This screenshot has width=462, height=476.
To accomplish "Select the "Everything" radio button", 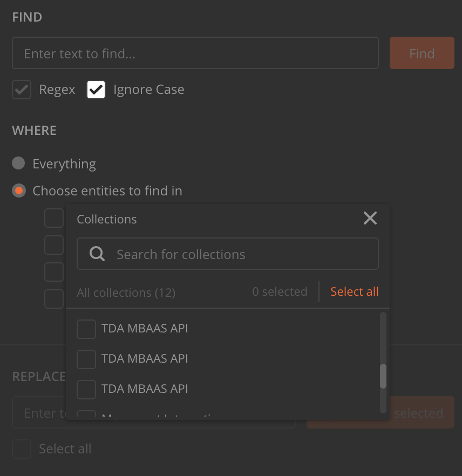I will (x=18, y=163).
